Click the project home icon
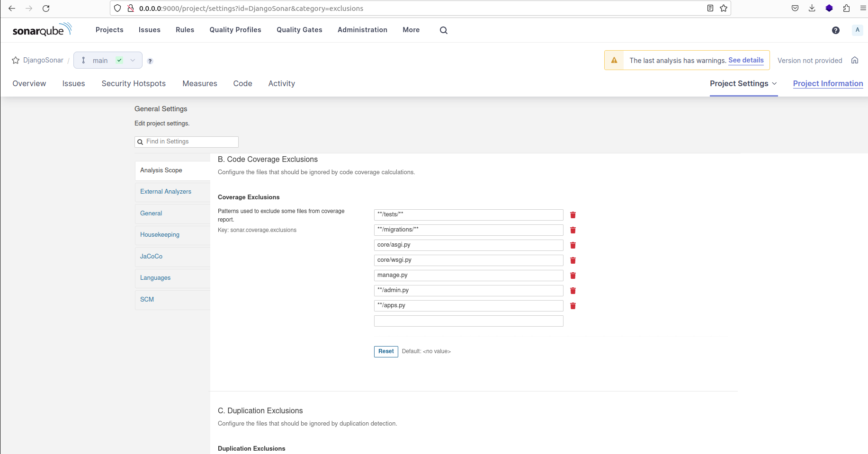The height and width of the screenshot is (454, 868). point(855,60)
